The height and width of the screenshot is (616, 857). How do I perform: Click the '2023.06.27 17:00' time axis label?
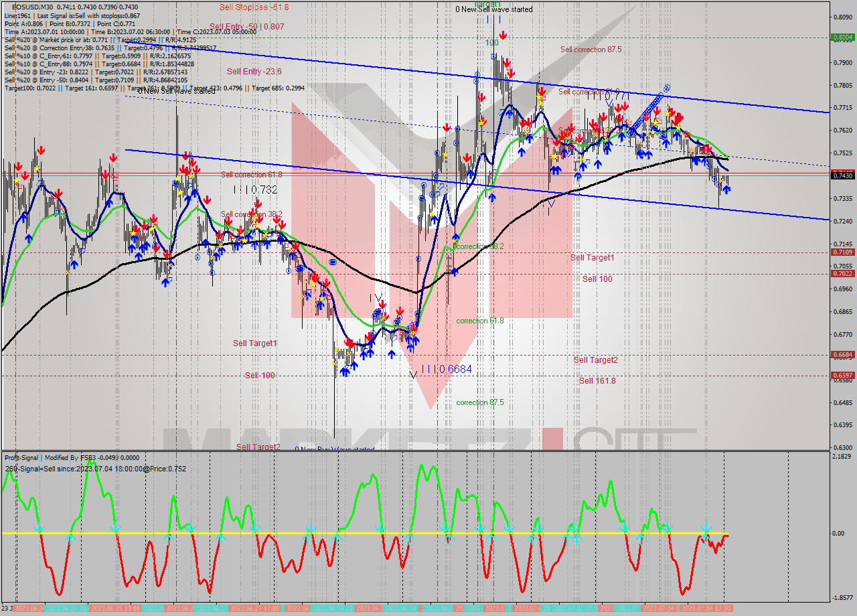click(x=256, y=608)
